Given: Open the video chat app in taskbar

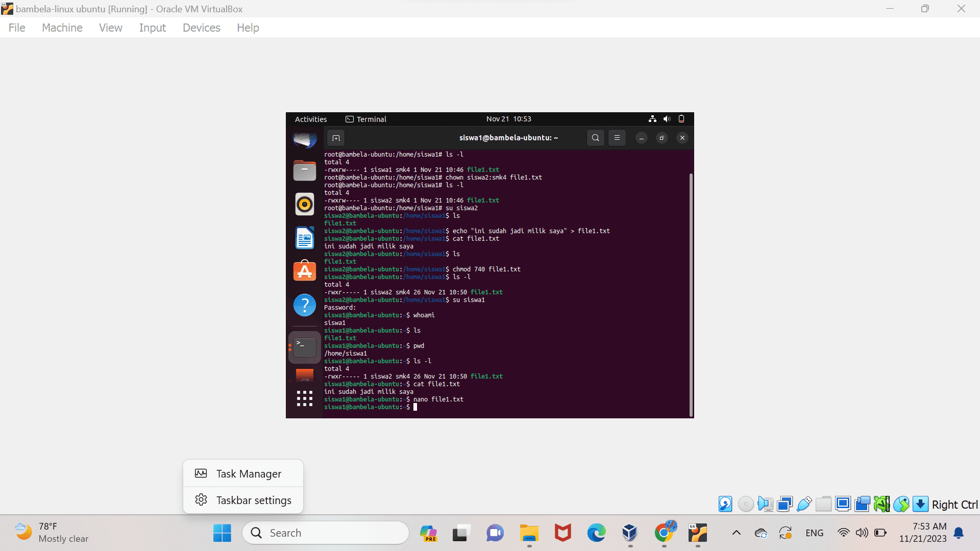Looking at the screenshot, I should point(495,533).
